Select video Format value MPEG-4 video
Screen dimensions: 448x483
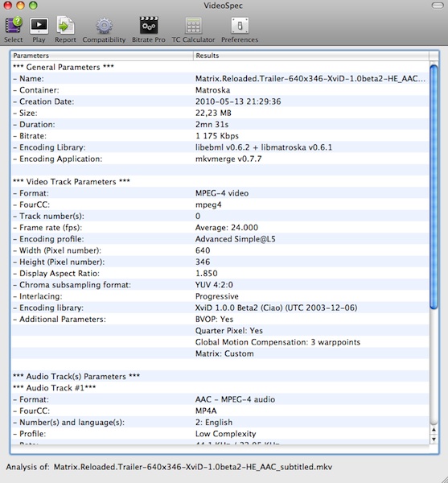click(x=222, y=193)
